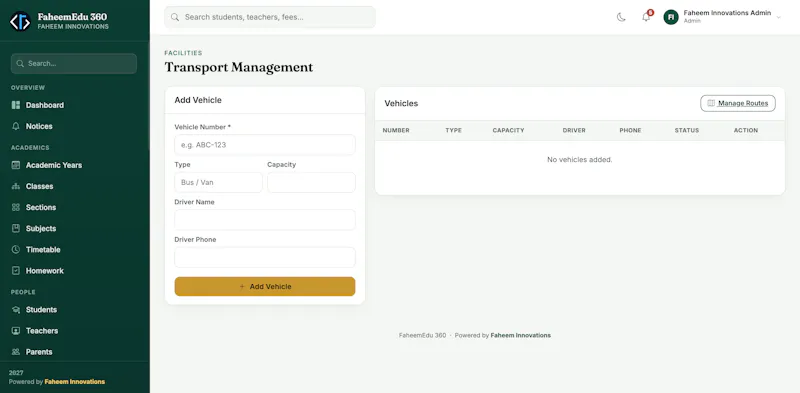The image size is (800, 393).
Task: Focus the Driver Phone input field
Action: (x=265, y=257)
